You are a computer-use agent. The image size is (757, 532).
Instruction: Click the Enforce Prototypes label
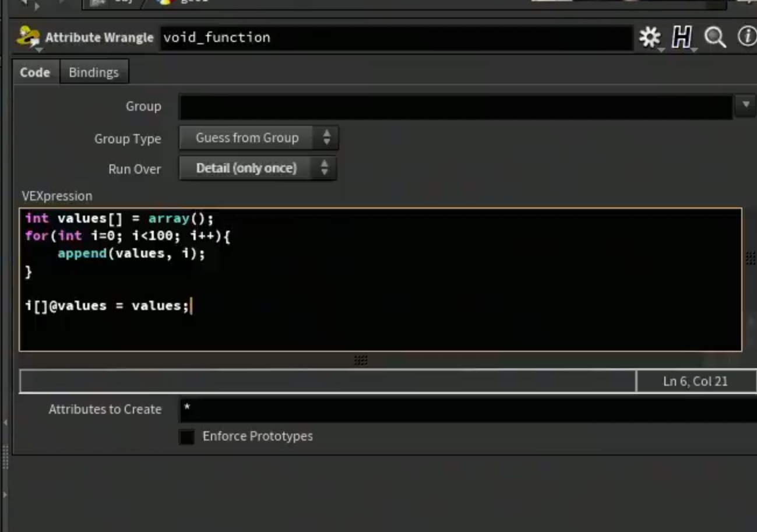pyautogui.click(x=258, y=436)
